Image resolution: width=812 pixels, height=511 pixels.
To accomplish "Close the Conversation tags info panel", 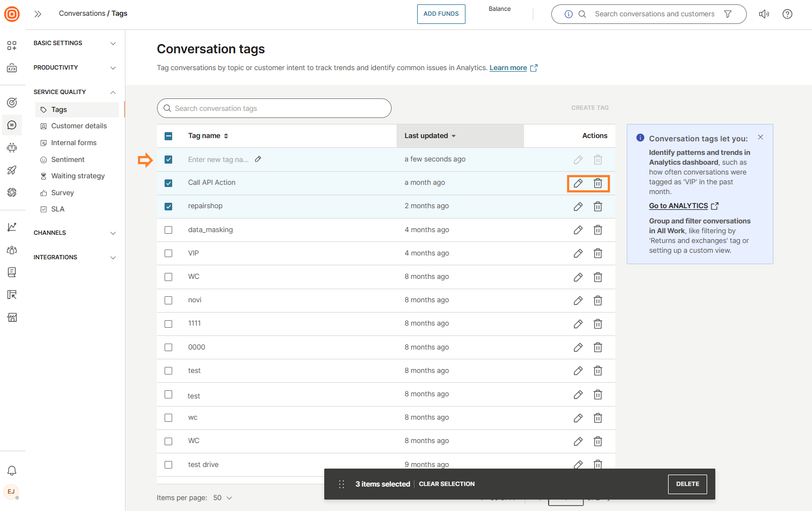I will point(760,138).
